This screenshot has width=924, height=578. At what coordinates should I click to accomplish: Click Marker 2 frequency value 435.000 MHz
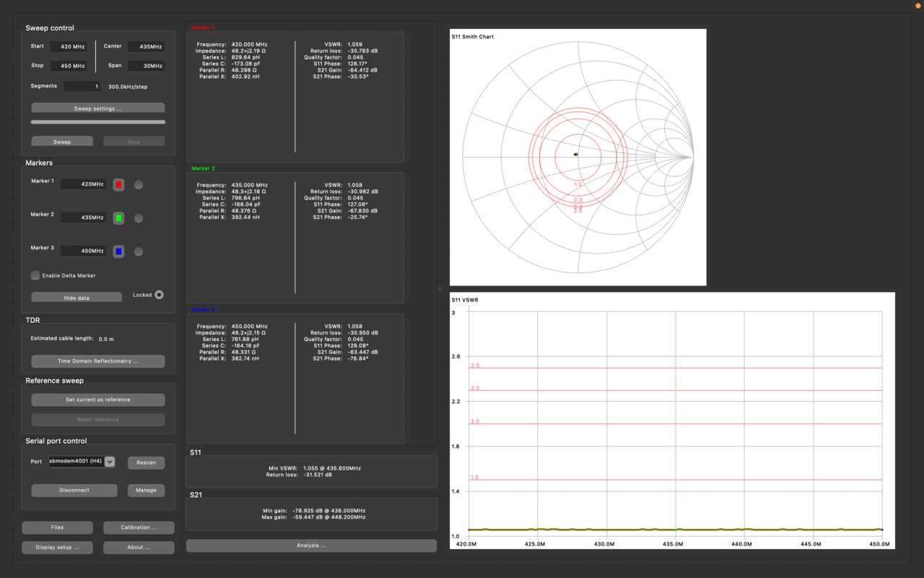(x=249, y=185)
